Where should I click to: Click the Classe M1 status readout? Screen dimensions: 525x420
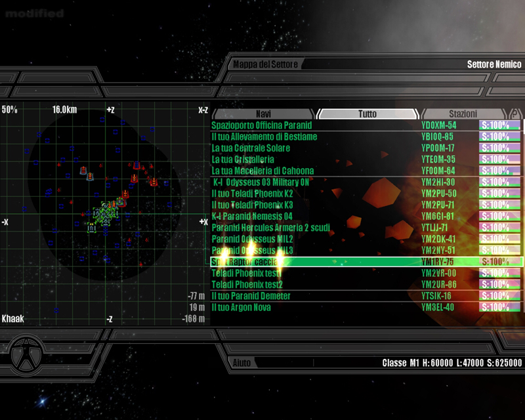[452, 363]
